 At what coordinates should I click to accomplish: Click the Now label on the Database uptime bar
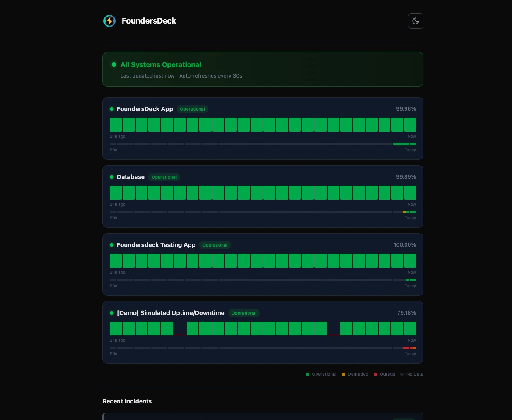pos(412,204)
